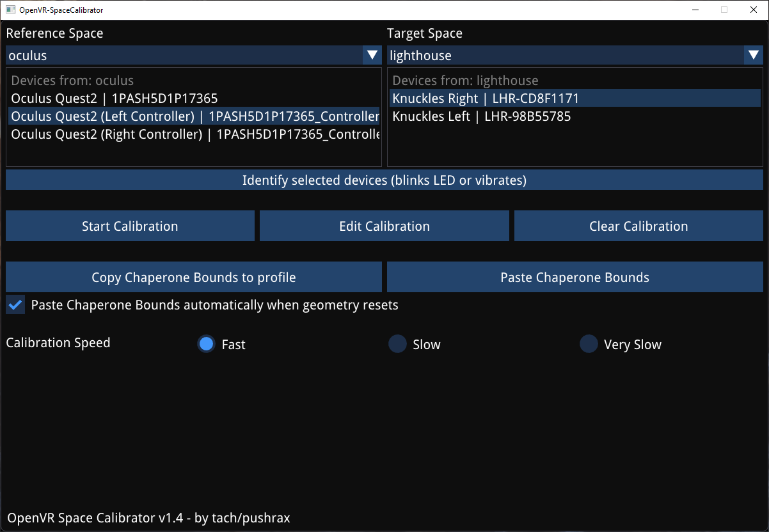
Task: Toggle automatic Paste Chaperone Bounds checkbox
Action: coord(15,305)
